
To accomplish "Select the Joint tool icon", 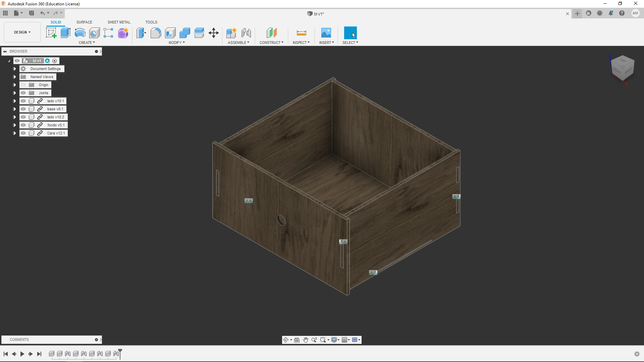I will 246,33.
